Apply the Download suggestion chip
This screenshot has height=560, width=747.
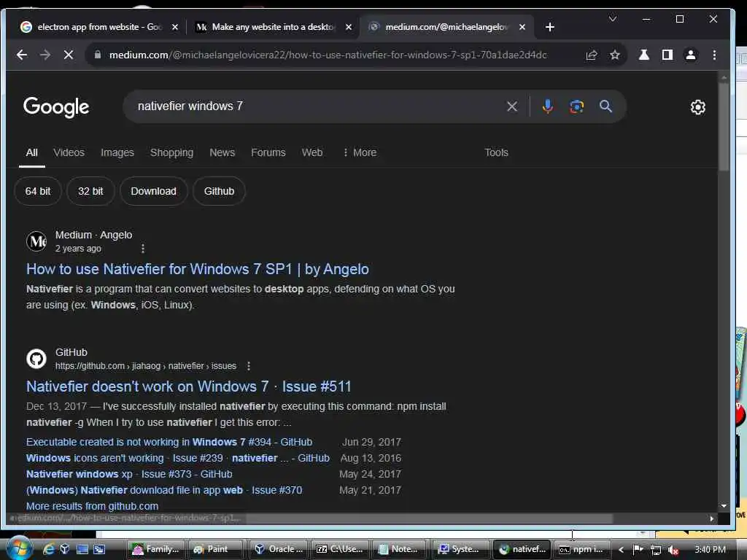click(x=153, y=191)
